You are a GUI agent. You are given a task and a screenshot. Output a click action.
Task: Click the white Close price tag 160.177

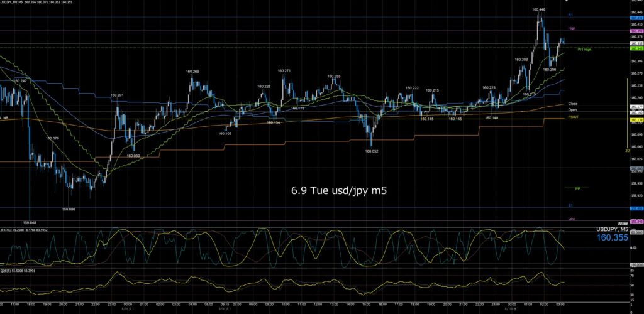tap(636, 107)
